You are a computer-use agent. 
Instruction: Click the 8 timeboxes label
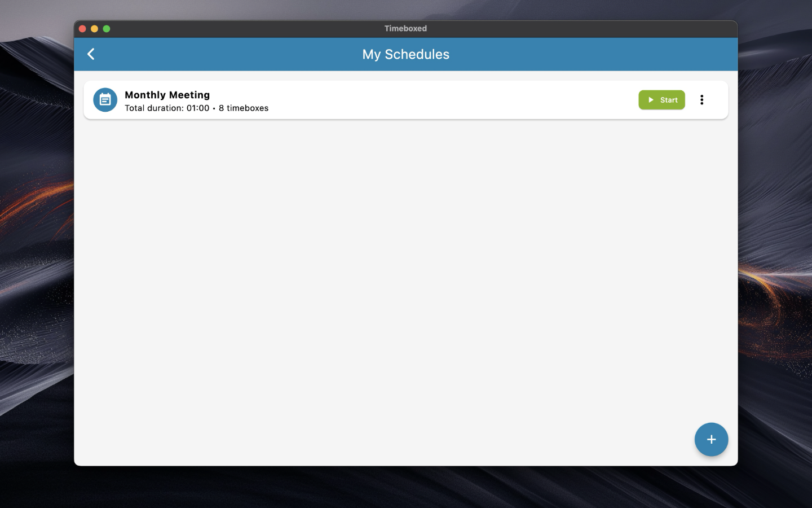[x=244, y=108]
